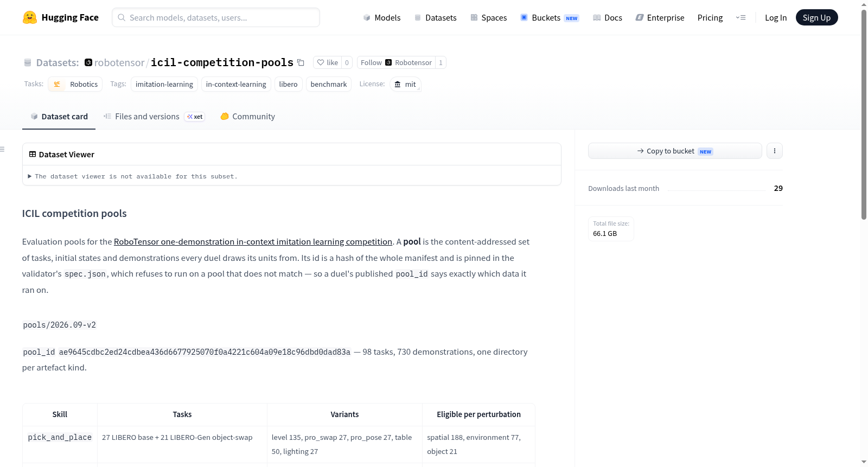Open the three-dot more options menu

point(775,151)
